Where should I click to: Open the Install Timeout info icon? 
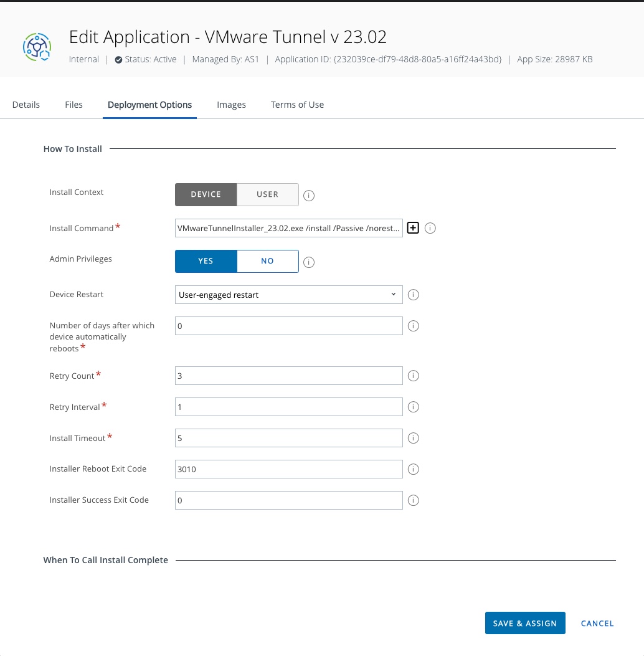[x=413, y=438]
